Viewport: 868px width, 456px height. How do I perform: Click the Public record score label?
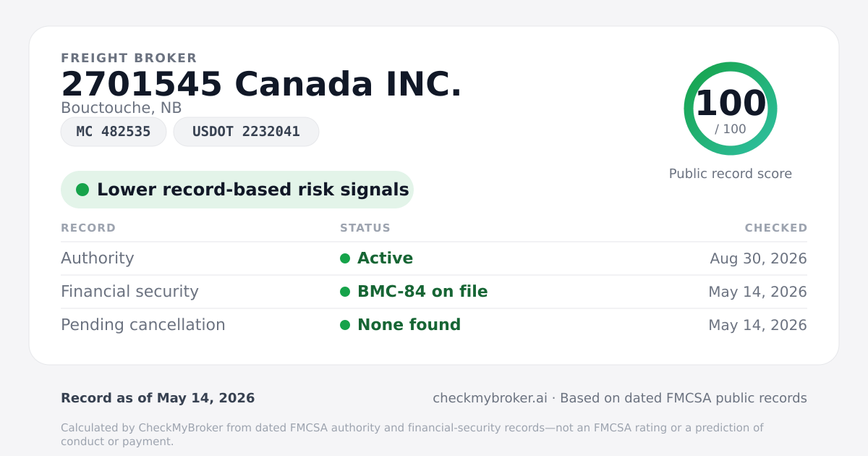click(731, 174)
